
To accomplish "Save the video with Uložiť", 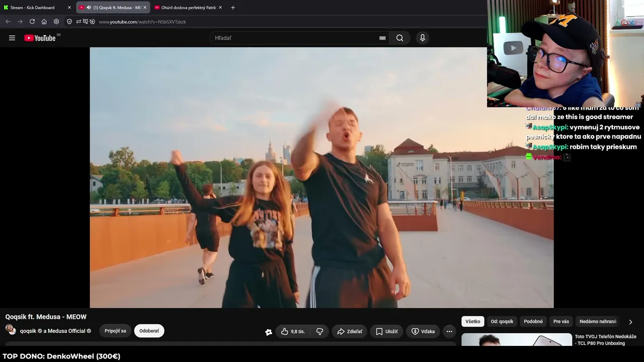I will (386, 331).
